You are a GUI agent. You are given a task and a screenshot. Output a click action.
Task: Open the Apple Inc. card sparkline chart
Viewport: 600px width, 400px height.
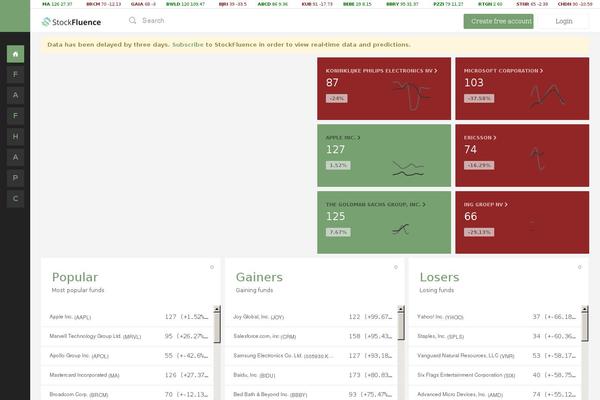tap(408, 169)
